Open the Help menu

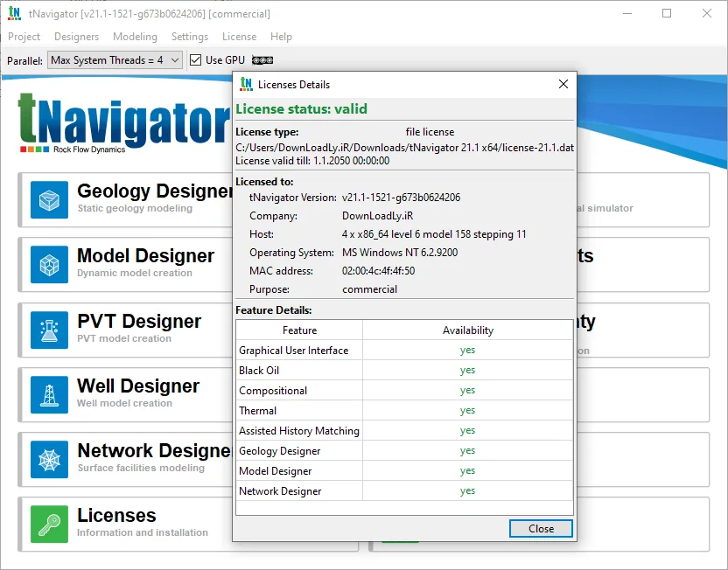coord(282,37)
